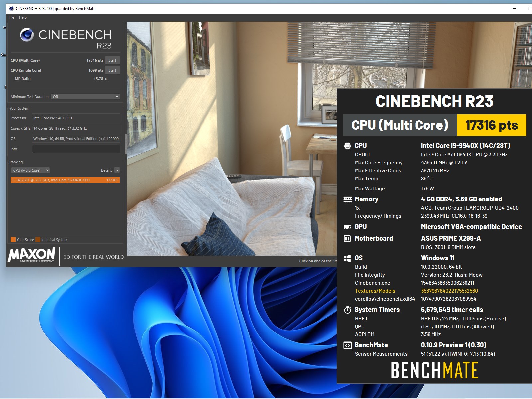This screenshot has width=532, height=399.
Task: Click the yellow 17316 pts score badge
Action: (491, 125)
